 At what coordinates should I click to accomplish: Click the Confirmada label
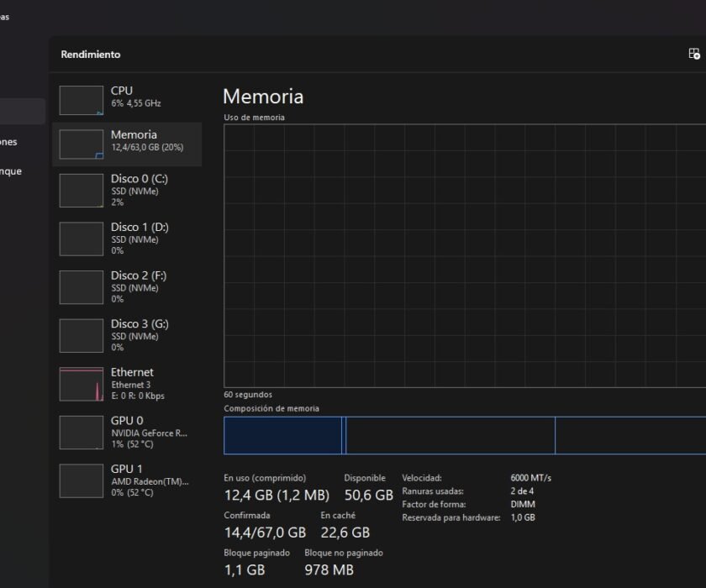tap(247, 515)
